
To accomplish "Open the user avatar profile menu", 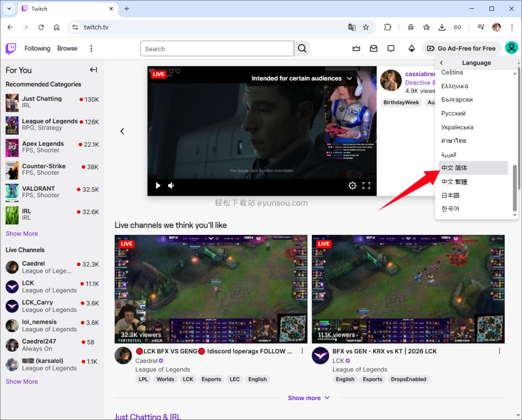I will [511, 48].
